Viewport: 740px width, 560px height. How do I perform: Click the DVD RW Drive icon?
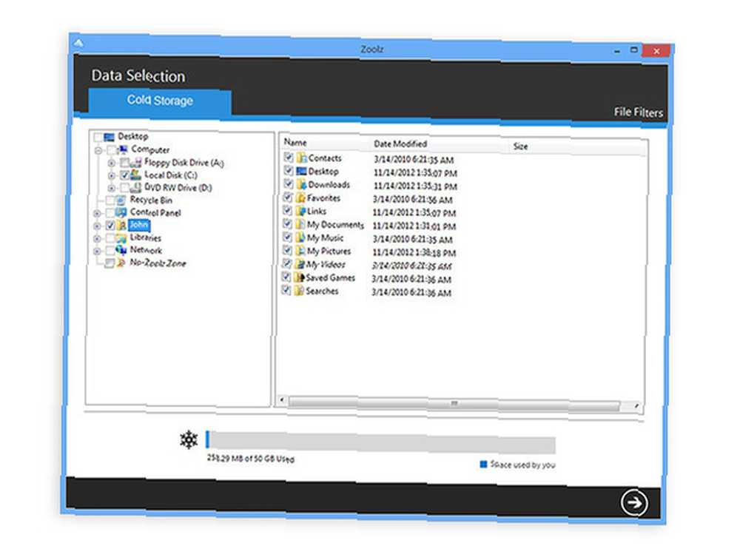(x=136, y=187)
